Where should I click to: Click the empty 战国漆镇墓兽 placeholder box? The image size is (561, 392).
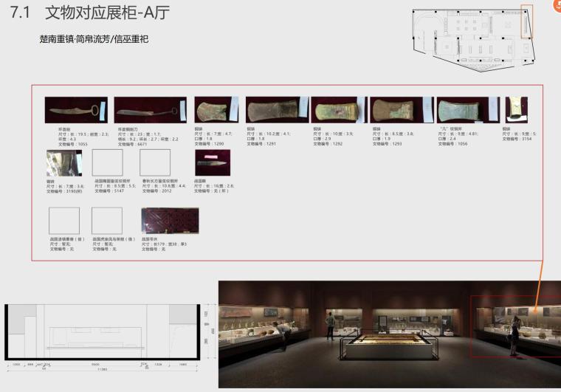(63, 221)
